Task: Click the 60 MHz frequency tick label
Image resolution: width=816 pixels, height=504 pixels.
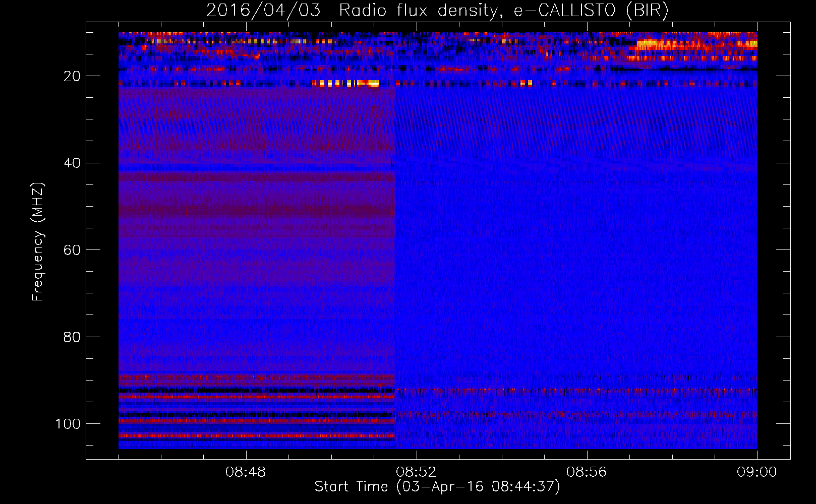Action: 72,250
